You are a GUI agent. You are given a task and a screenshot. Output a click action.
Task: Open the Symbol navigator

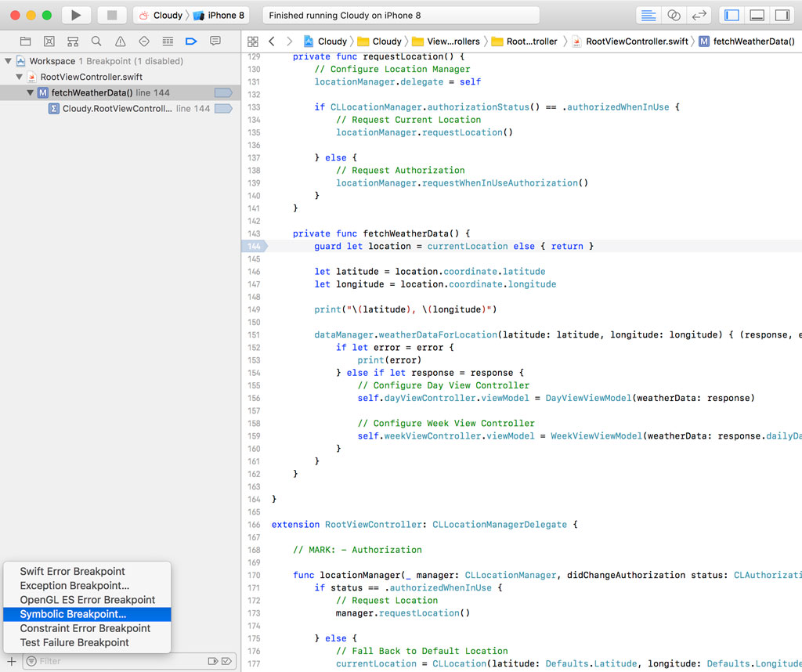click(49, 41)
